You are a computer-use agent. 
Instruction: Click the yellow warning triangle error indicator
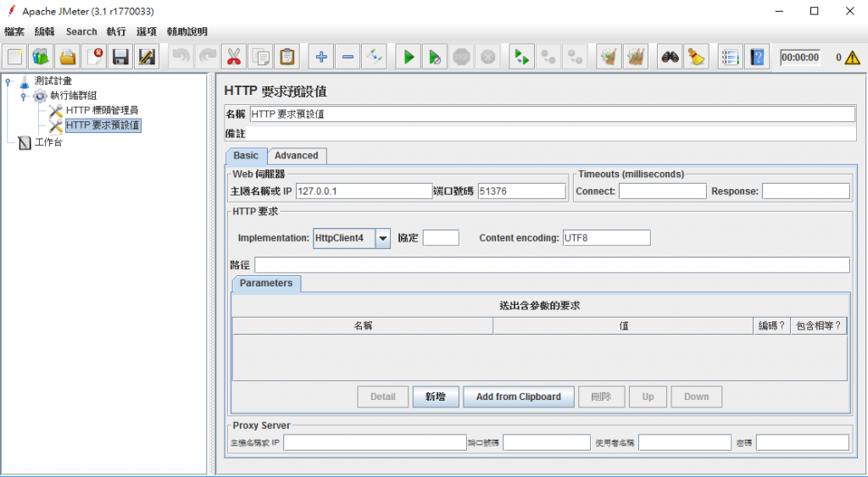(x=853, y=58)
